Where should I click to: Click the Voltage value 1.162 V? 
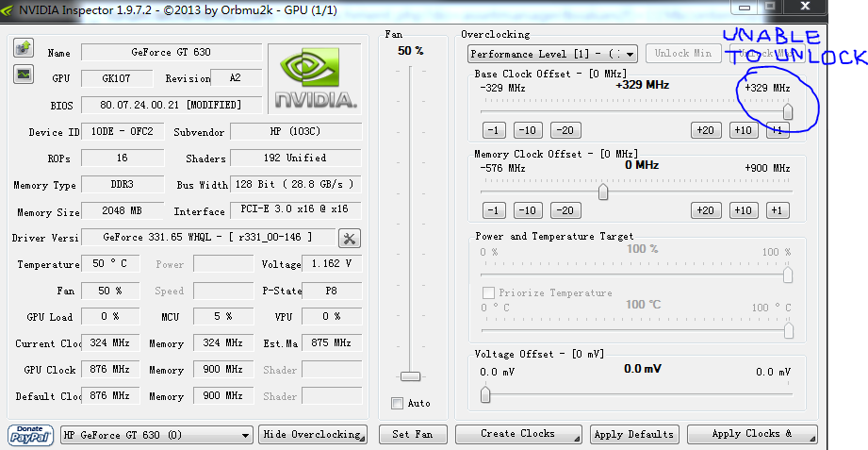coord(332,264)
